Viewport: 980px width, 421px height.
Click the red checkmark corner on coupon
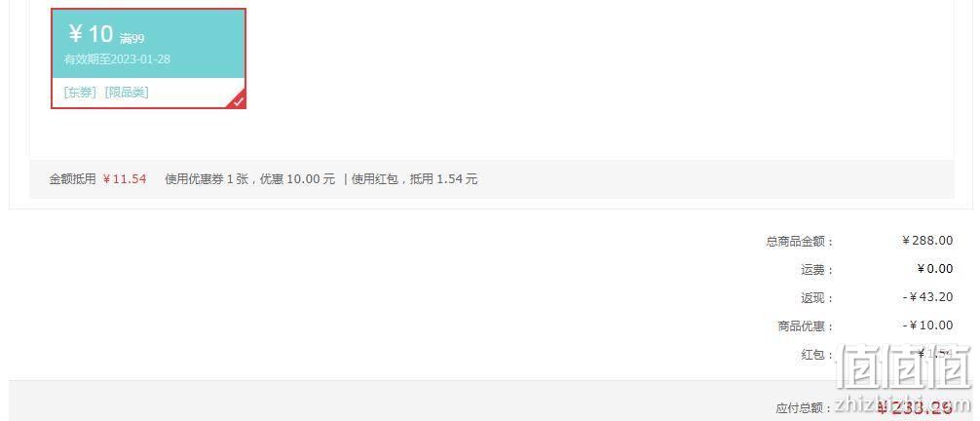(238, 100)
